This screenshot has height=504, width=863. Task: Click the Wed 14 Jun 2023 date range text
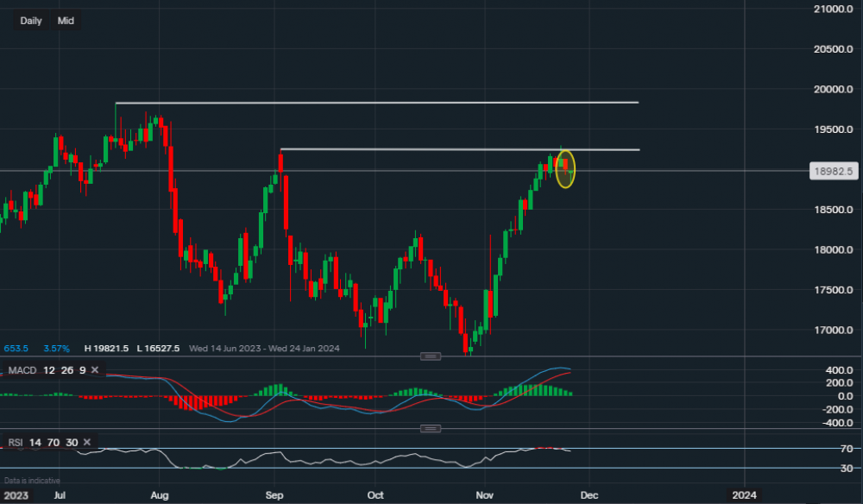[226, 349]
